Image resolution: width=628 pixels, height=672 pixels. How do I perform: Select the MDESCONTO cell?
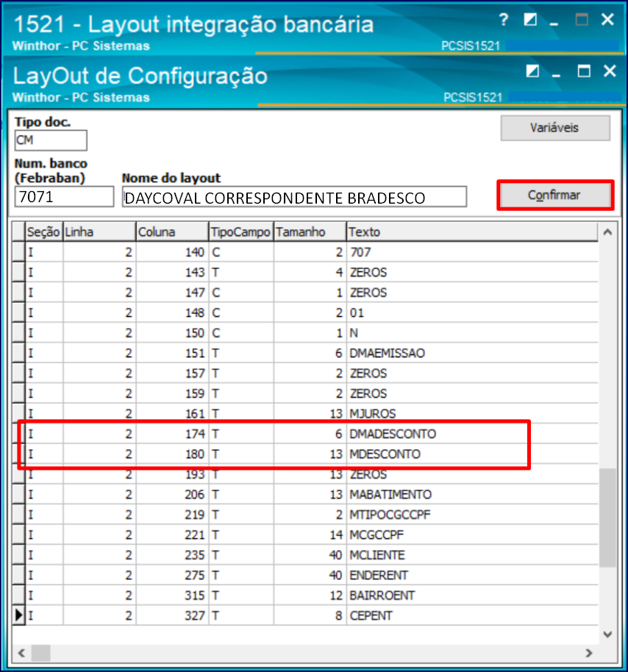pos(471,454)
